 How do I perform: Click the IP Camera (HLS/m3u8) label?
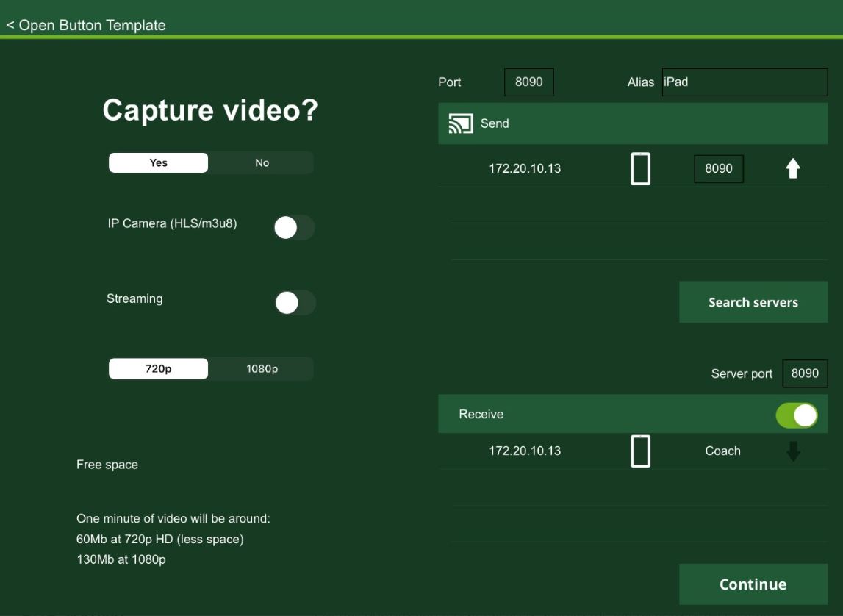click(x=172, y=223)
